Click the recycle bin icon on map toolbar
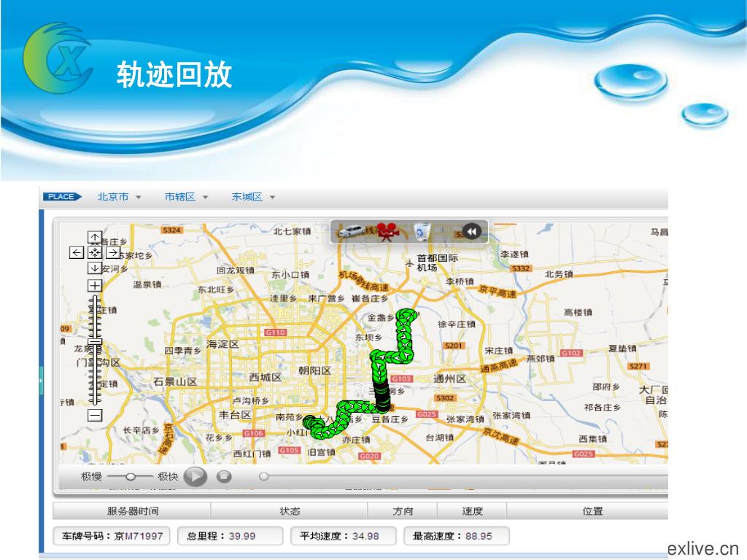This screenshot has height=560, width=747. coord(422,232)
